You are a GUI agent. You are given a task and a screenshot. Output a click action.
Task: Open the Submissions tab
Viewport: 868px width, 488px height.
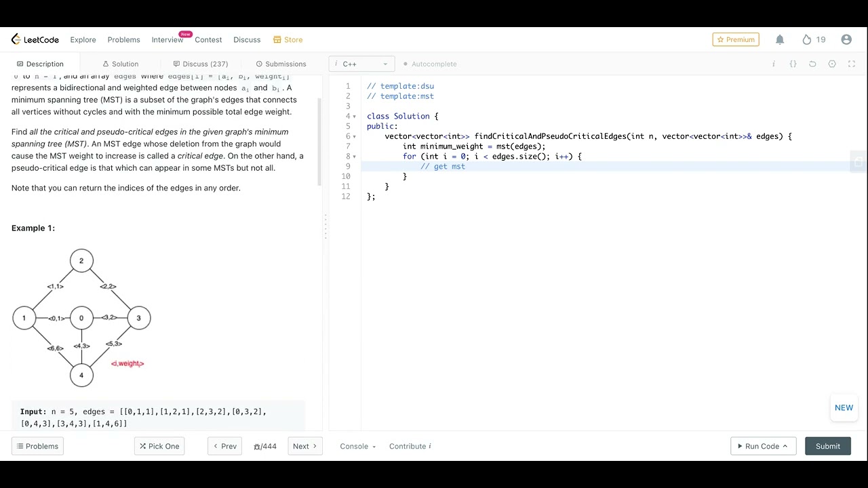tap(281, 64)
